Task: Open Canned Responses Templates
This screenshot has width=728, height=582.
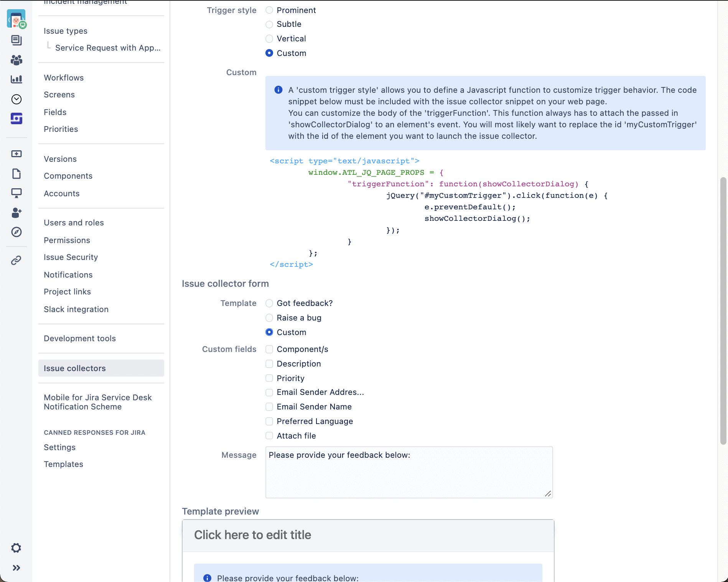Action: pyautogui.click(x=64, y=464)
